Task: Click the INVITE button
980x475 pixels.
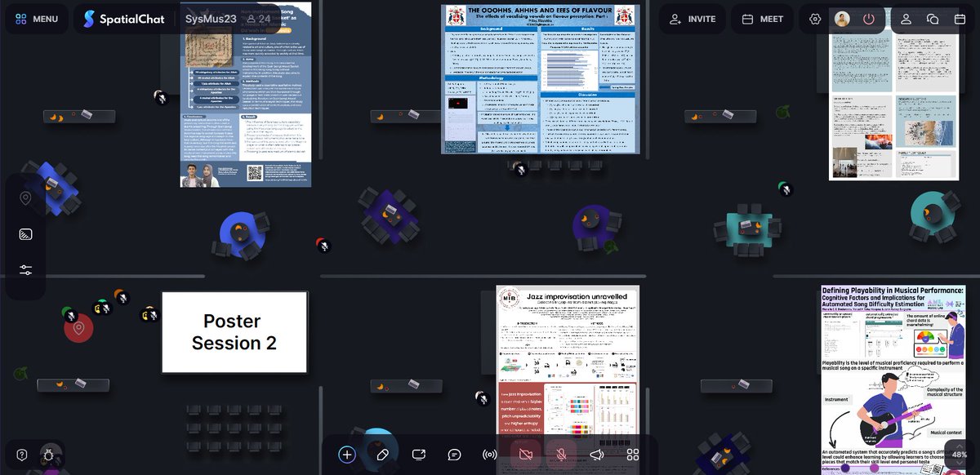Action: pos(693,19)
